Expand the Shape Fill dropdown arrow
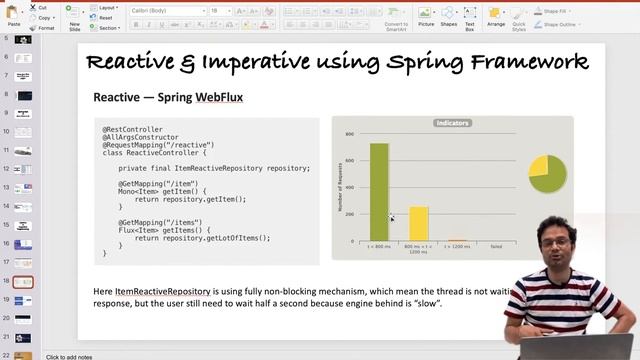This screenshot has width=640, height=360. point(570,11)
